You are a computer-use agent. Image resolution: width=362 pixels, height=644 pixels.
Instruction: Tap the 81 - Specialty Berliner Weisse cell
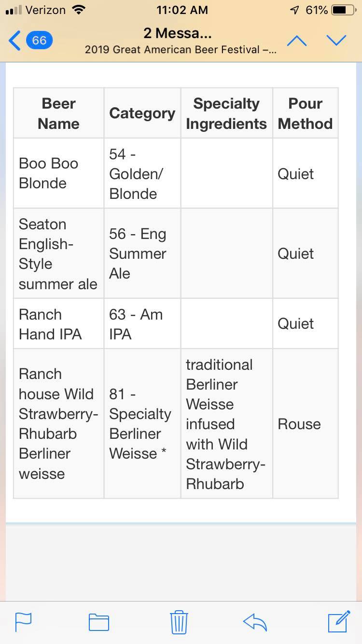(x=142, y=424)
